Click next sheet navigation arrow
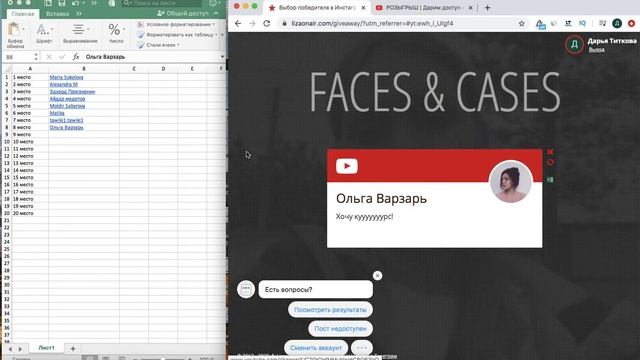 (20, 349)
